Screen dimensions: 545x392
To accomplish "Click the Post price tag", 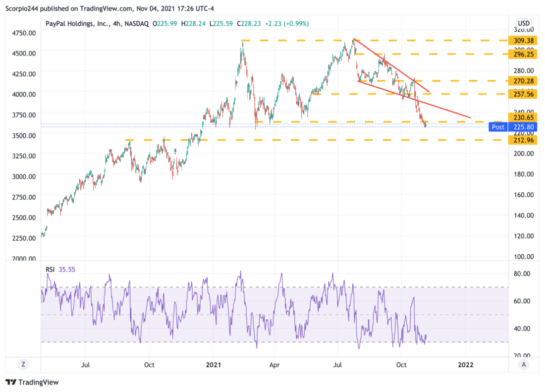I will click(x=498, y=127).
